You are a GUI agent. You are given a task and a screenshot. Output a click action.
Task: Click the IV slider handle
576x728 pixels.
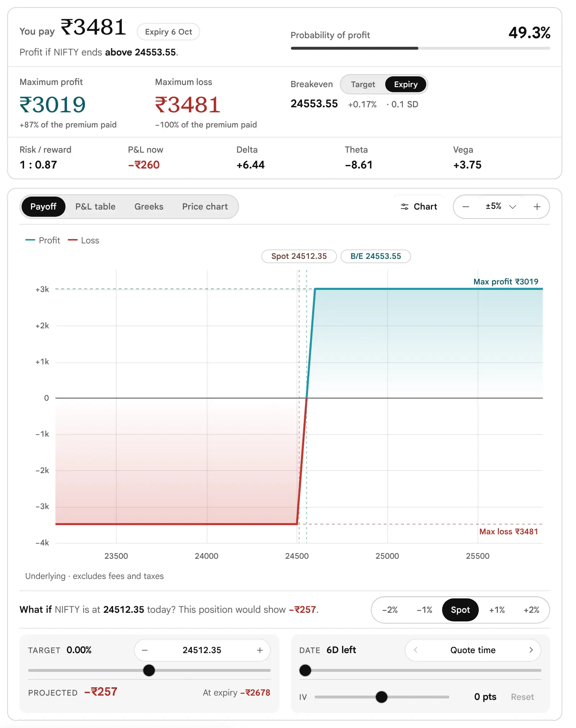tap(382, 697)
